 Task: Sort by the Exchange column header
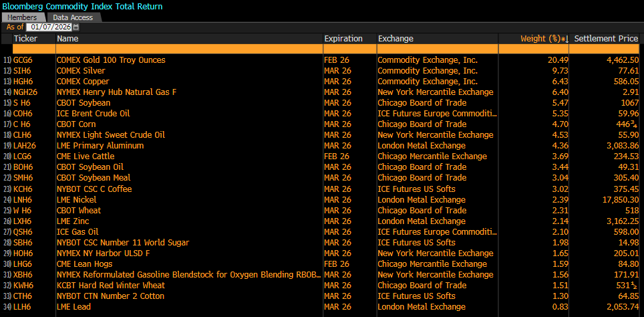point(395,39)
